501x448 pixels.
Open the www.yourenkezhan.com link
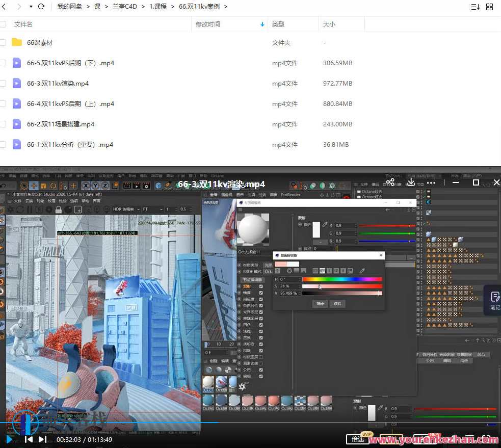point(437,439)
